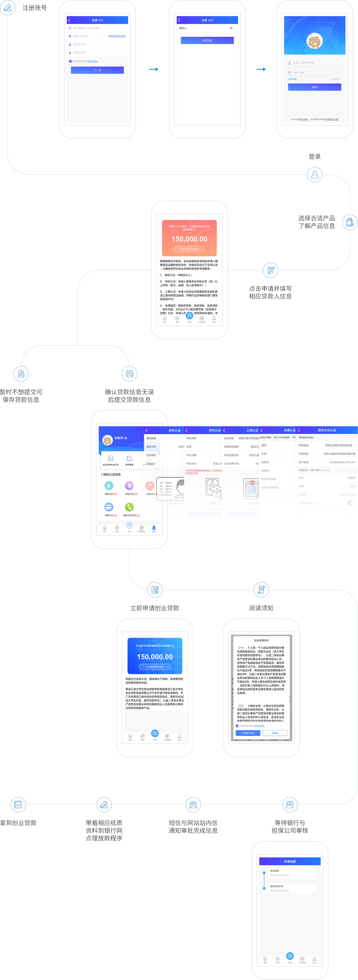Click the 登录 step user icon
The width and height of the screenshot is (358, 980).
[315, 175]
